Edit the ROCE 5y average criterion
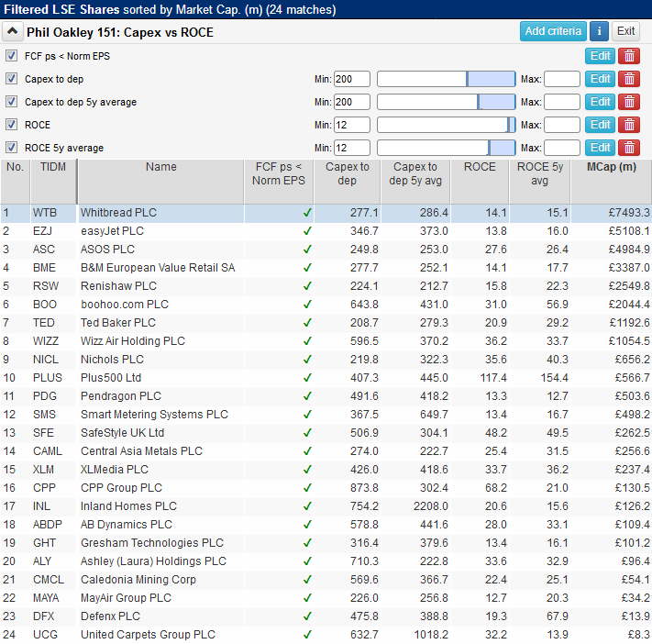Viewport: 652px width, 644px height. pyautogui.click(x=600, y=148)
